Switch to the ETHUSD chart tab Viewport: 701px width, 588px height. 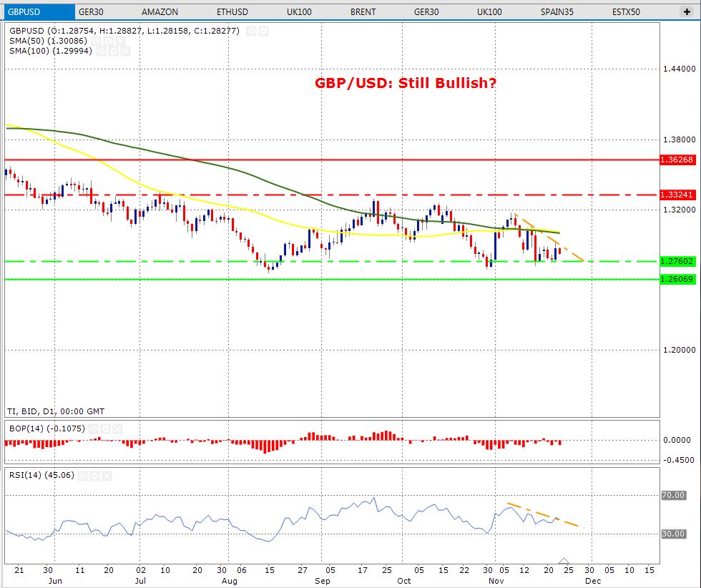232,12
